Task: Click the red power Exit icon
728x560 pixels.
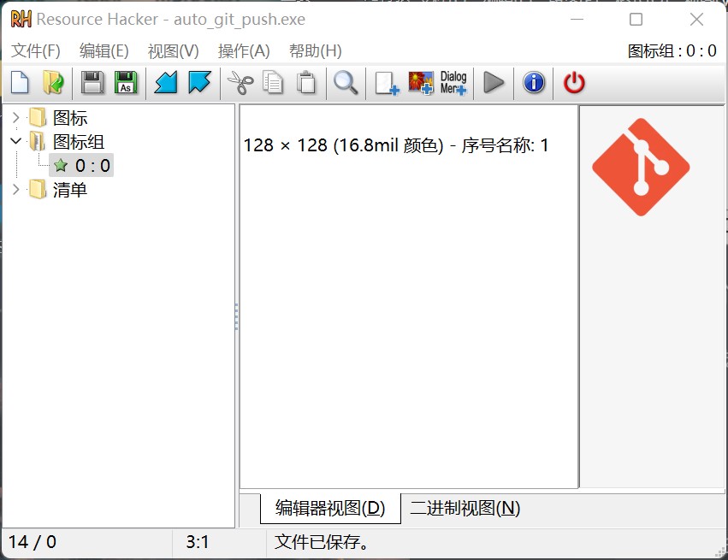Action: coord(574,83)
